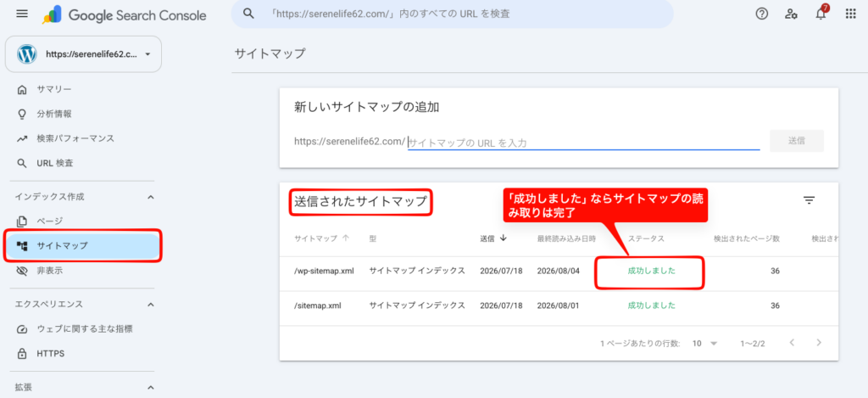The width and height of the screenshot is (868, 398).
Task: Focus the サイトマップの URL を入力 field
Action: [584, 142]
